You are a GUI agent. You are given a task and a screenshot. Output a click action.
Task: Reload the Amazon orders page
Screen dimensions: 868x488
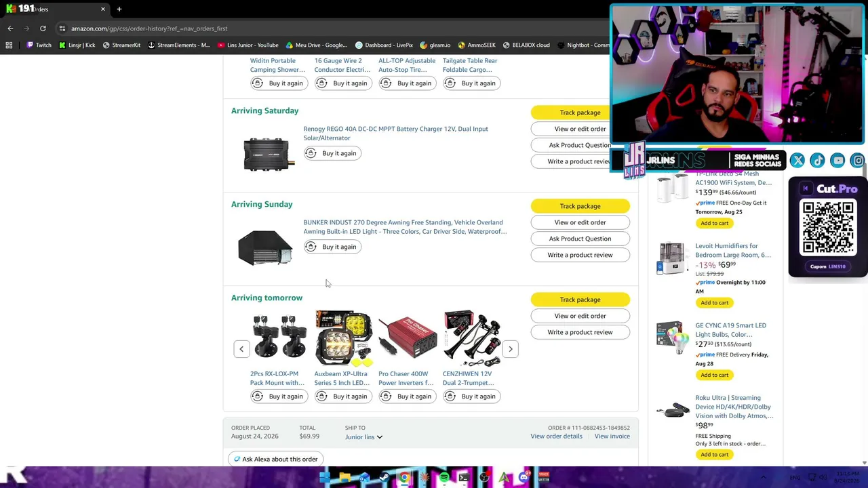pyautogui.click(x=43, y=28)
